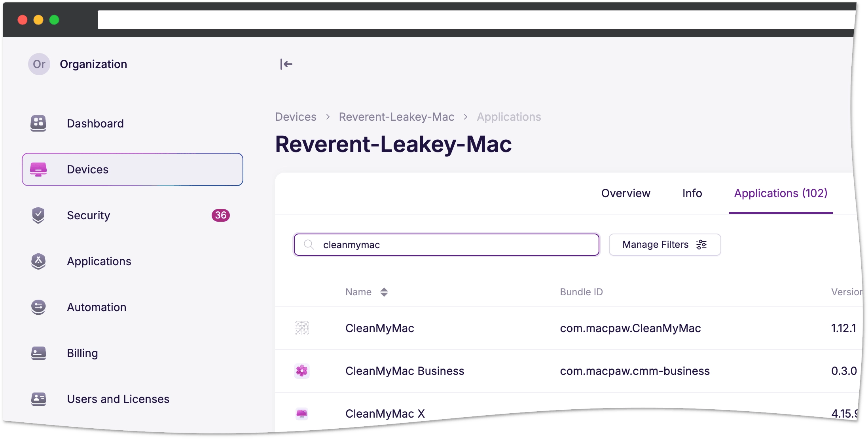Click the Automation sidebar icon
The image size is (868, 439).
(38, 307)
